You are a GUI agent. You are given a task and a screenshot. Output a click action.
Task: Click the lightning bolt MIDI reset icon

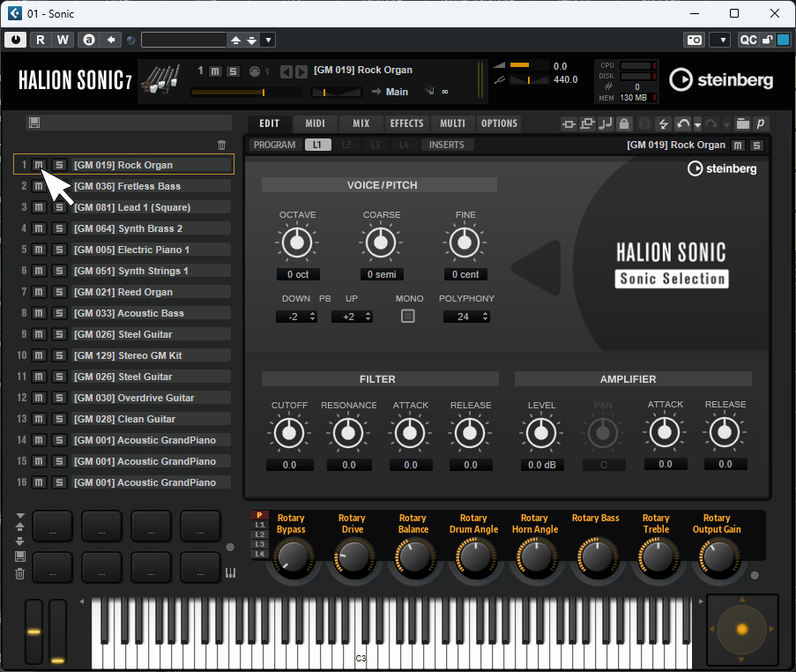663,123
